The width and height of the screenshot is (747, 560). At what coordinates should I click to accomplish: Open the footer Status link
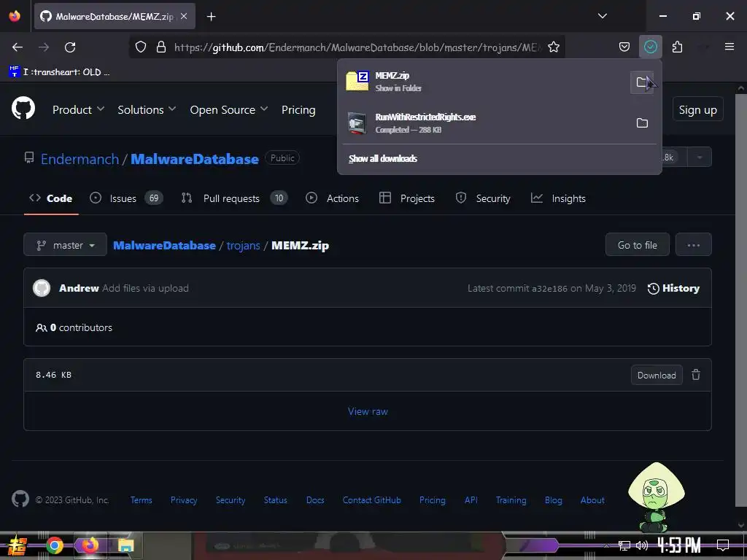(275, 500)
